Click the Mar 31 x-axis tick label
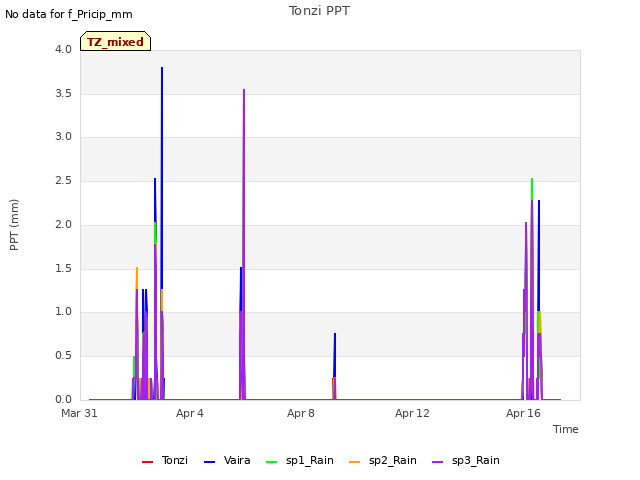 [x=79, y=413]
